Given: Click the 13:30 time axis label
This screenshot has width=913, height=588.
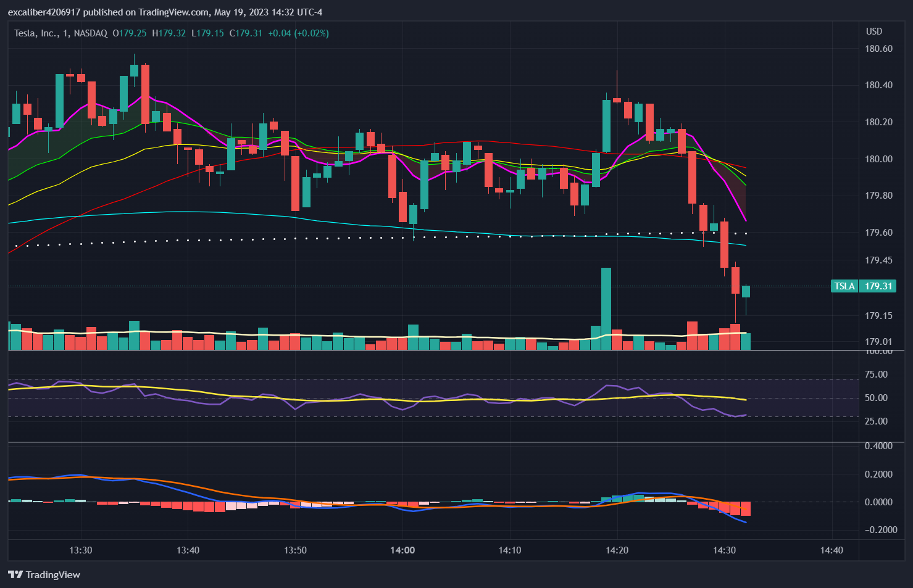Looking at the screenshot, I should click(x=81, y=550).
